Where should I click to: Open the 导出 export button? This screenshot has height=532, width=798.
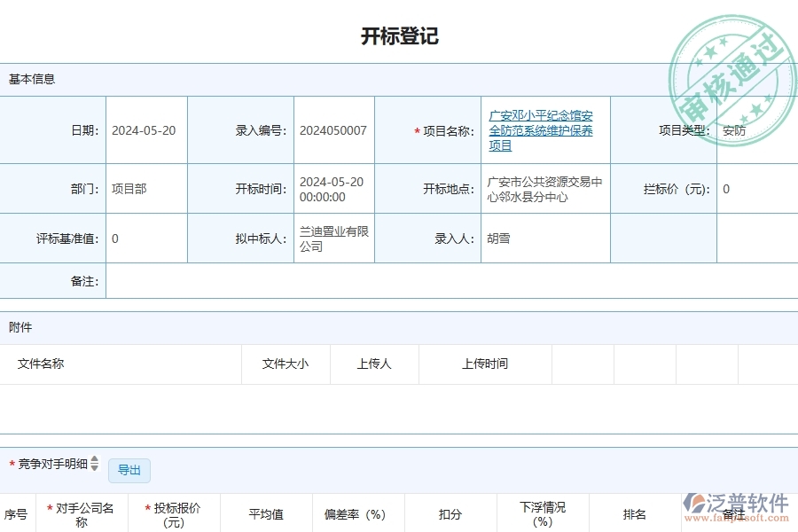pos(129,471)
